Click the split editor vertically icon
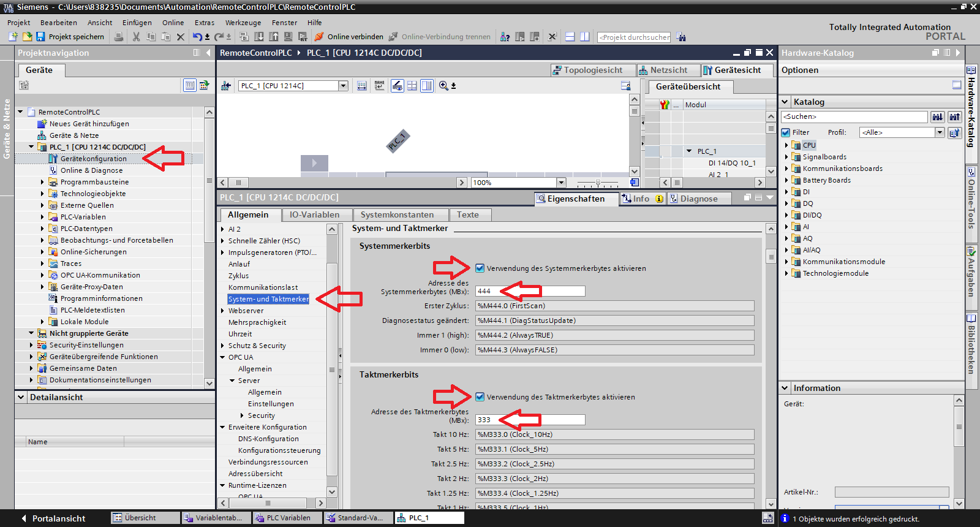 pos(584,37)
